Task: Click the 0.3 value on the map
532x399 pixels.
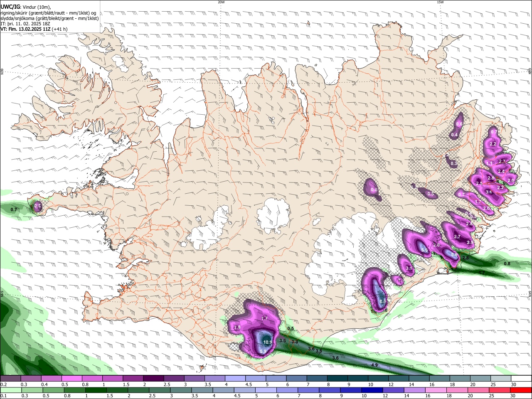Action: coord(454,163)
